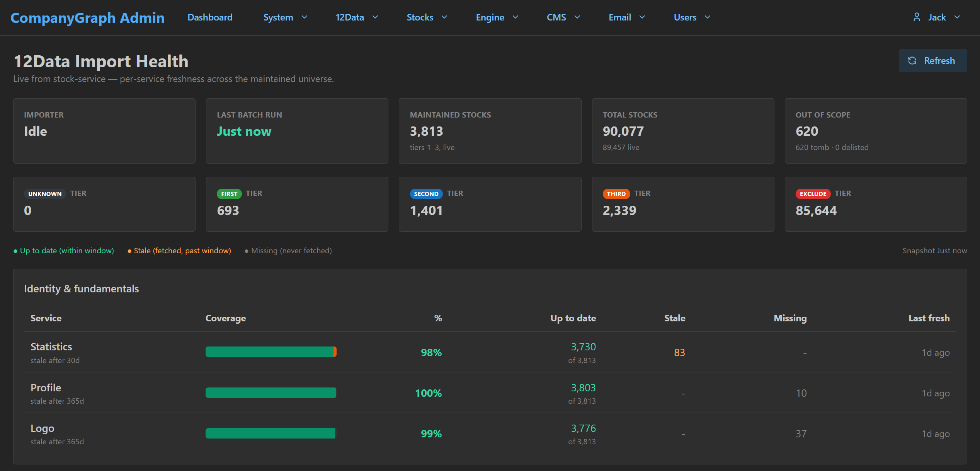The image size is (980, 471).
Task: Click the FIRST tier green badge
Action: [229, 194]
